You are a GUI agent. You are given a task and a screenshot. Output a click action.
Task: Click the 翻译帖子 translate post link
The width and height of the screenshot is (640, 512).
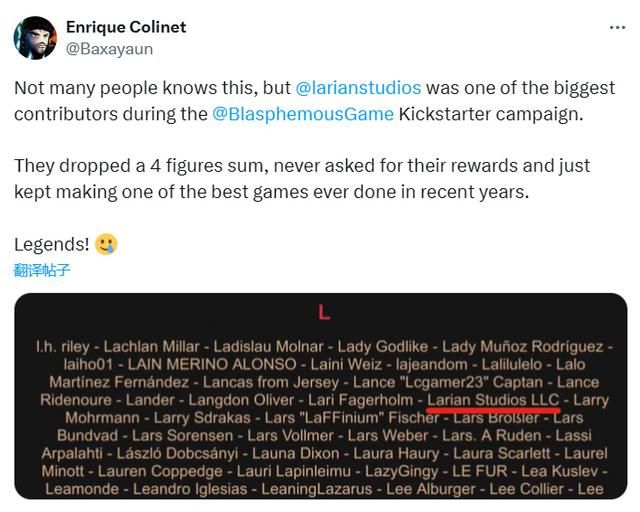(42, 270)
